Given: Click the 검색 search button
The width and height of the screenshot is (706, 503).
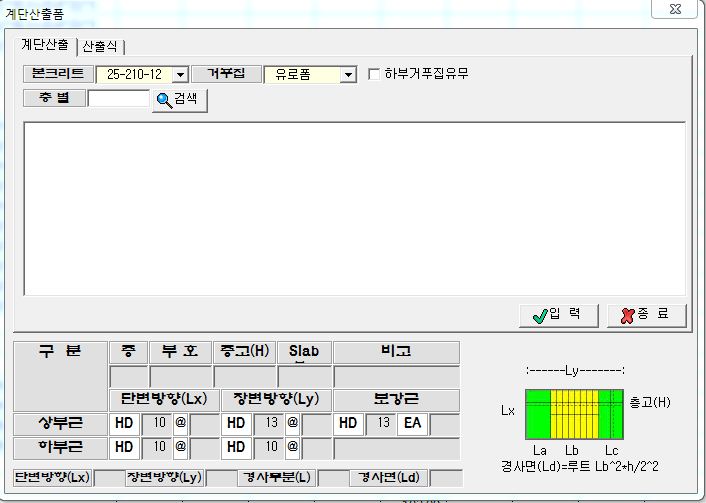Looking at the screenshot, I should point(180,100).
